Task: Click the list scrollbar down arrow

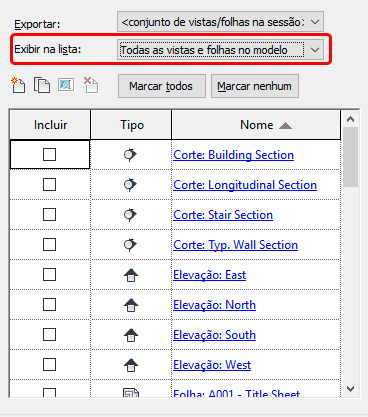Action: (x=350, y=389)
